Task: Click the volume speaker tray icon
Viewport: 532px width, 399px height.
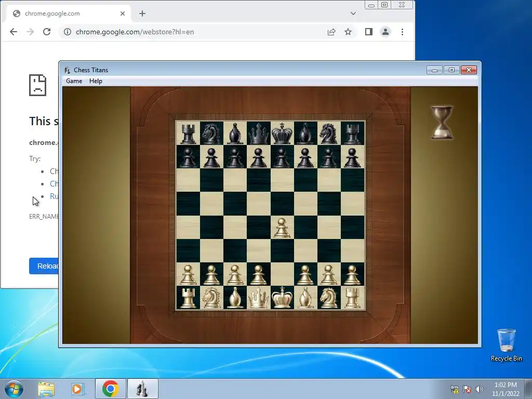Action: pyautogui.click(x=480, y=389)
